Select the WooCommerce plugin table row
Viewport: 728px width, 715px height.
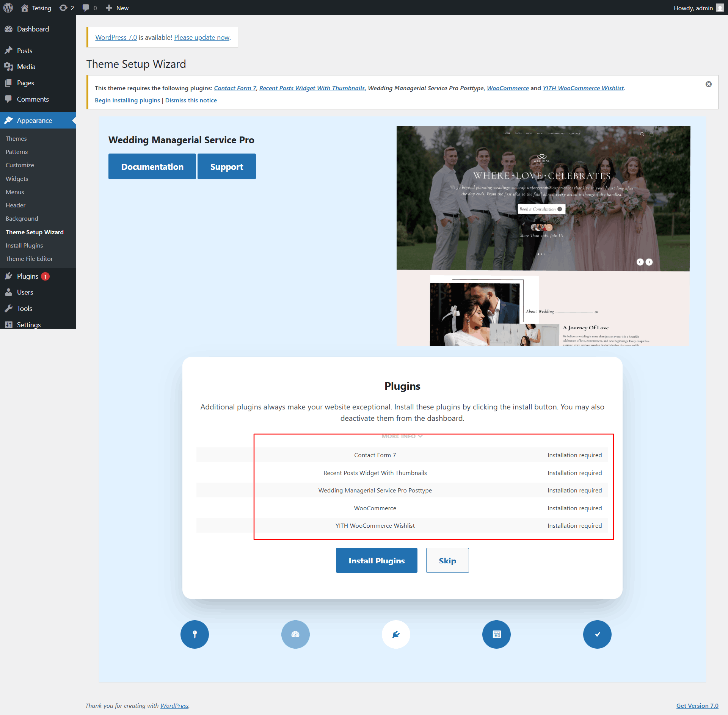[402, 508]
